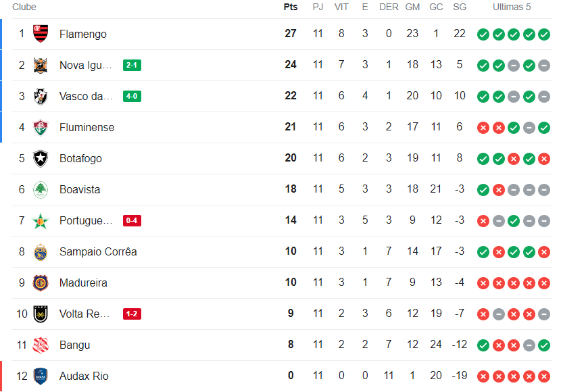Click the green 4-0 score badge
This screenshot has width=561, height=392.
tap(132, 96)
